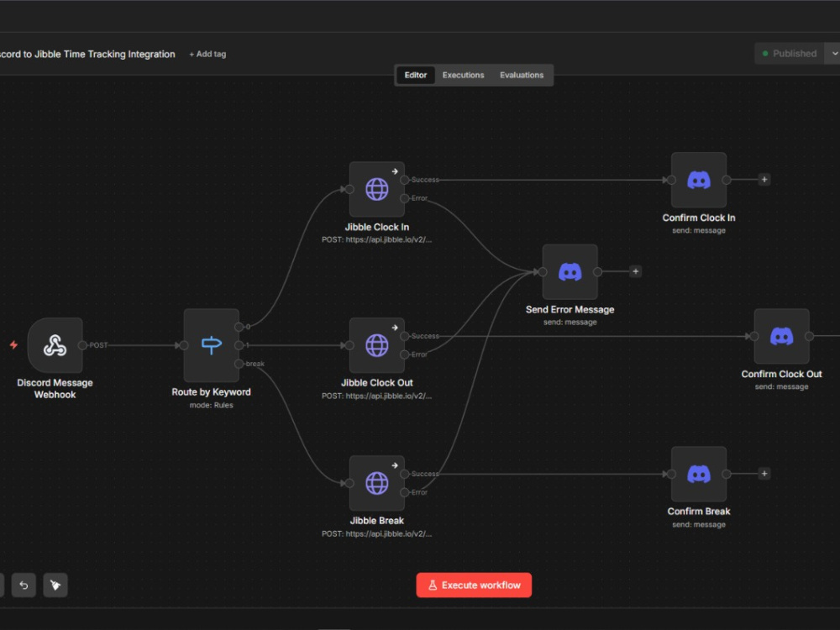Add node after Send Error Message
This screenshot has width=840, height=630.
click(x=635, y=271)
